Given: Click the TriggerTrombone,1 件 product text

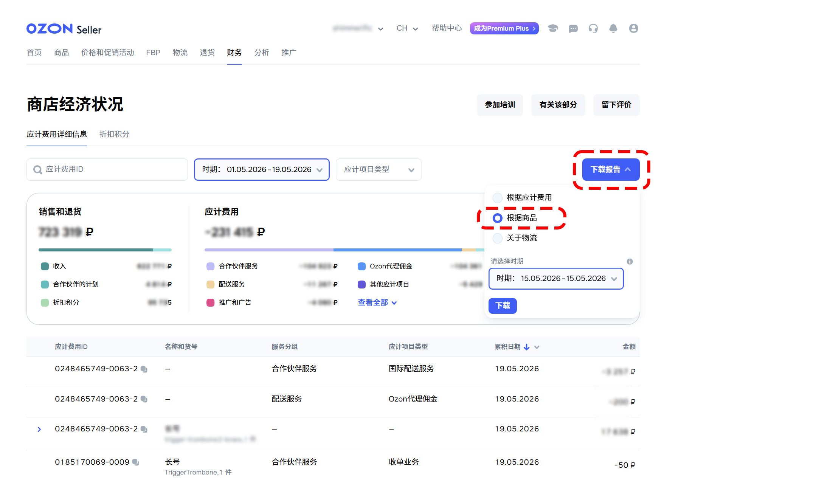Looking at the screenshot, I should (x=198, y=472).
